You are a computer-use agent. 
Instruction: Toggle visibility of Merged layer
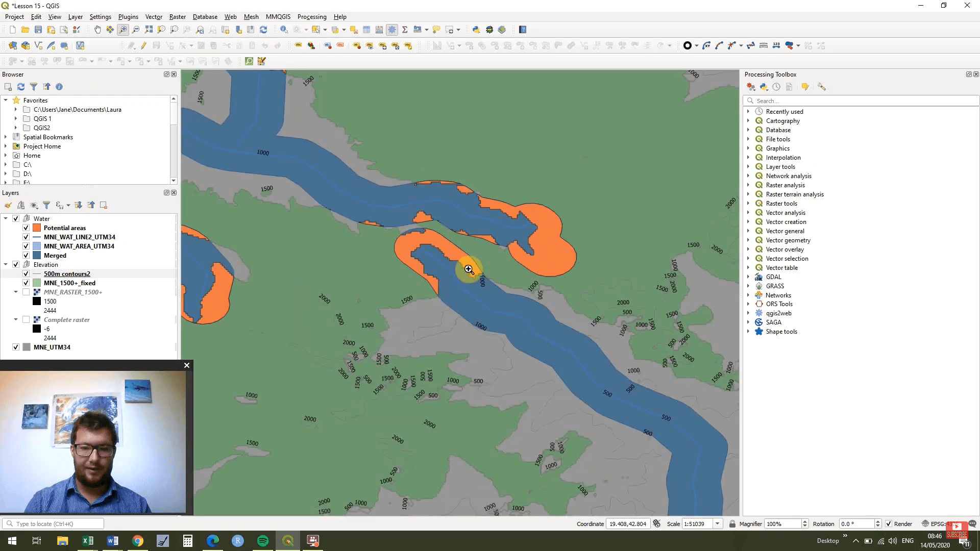click(x=26, y=256)
